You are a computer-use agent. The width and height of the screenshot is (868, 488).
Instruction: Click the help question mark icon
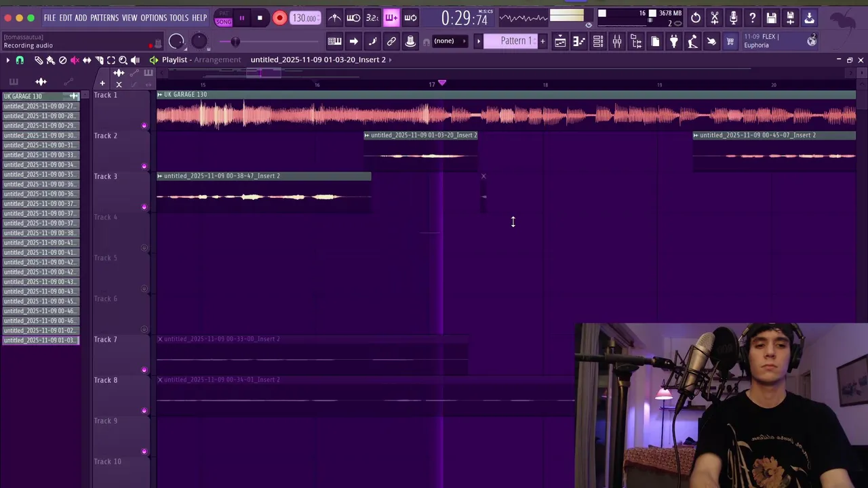tap(753, 18)
